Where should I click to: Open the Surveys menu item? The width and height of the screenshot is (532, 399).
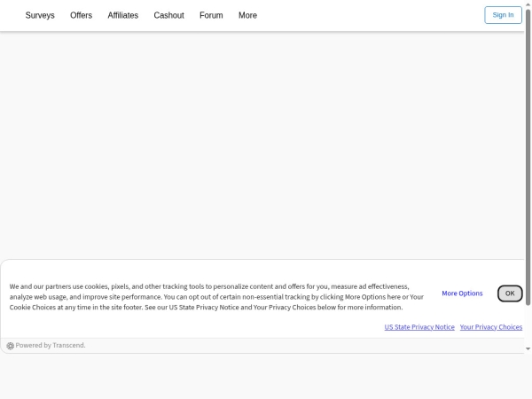tap(40, 15)
